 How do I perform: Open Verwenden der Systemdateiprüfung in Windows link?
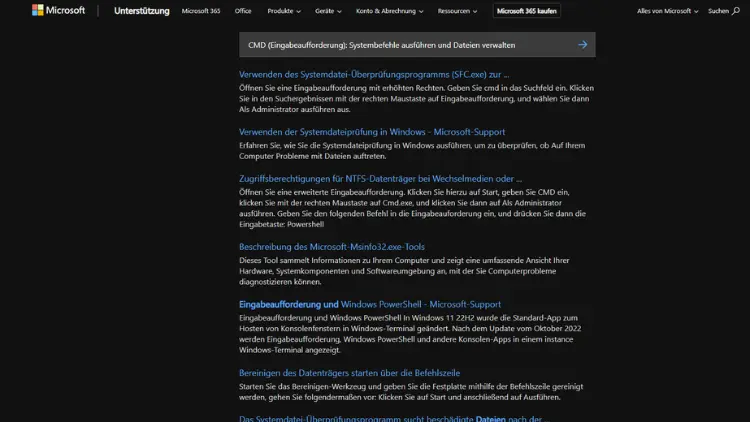[371, 132]
